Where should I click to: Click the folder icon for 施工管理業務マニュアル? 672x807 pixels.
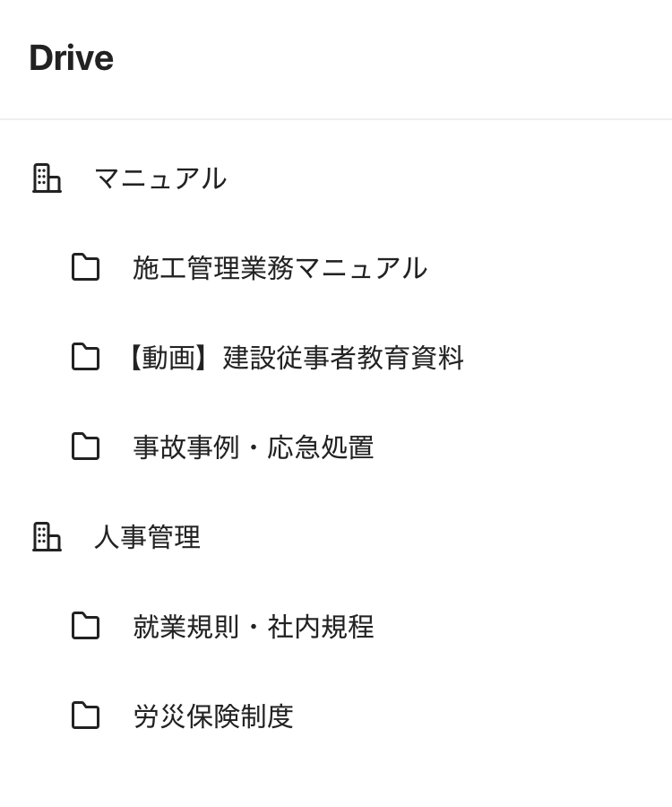click(x=85, y=267)
